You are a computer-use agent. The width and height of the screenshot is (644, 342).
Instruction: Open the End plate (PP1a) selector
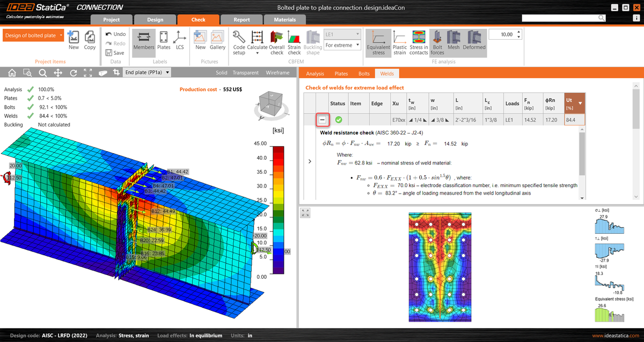click(145, 71)
